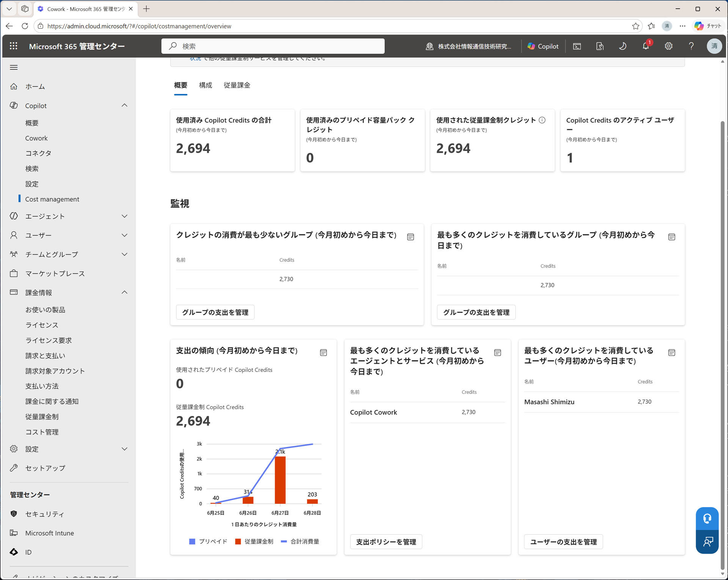
Task: Toggle dark mode moon icon
Action: click(623, 46)
